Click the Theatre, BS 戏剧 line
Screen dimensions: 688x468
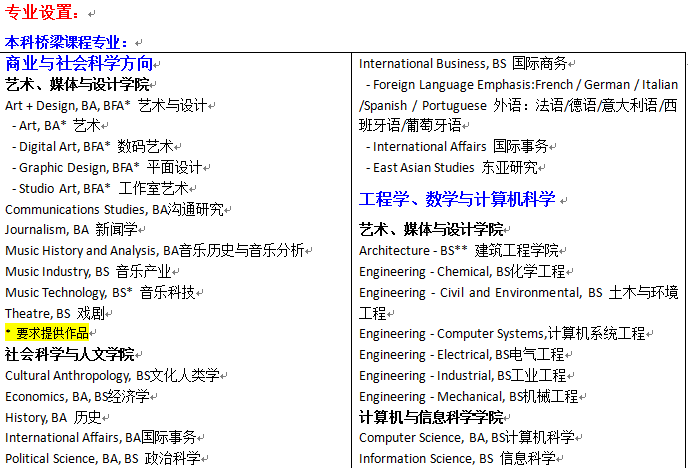[x=55, y=313]
